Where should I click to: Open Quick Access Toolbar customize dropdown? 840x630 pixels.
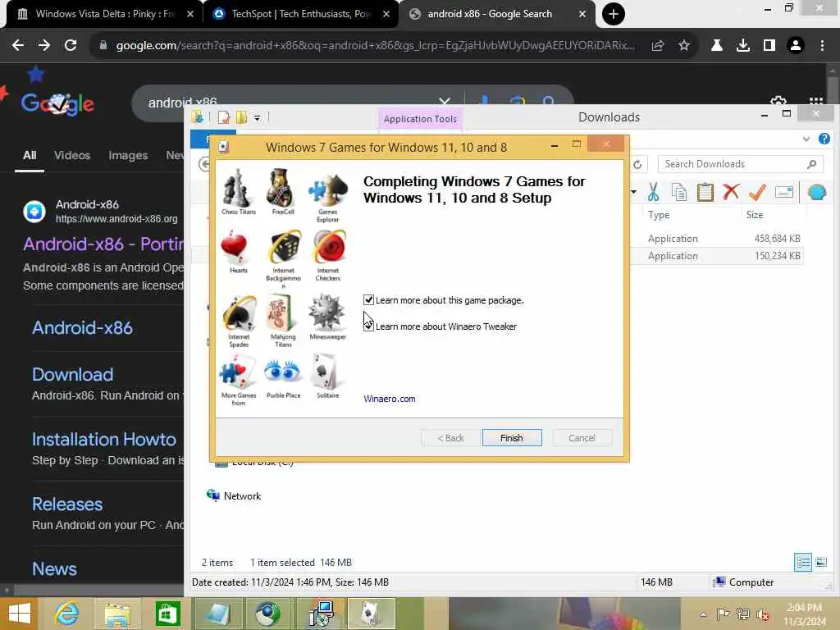(x=257, y=118)
